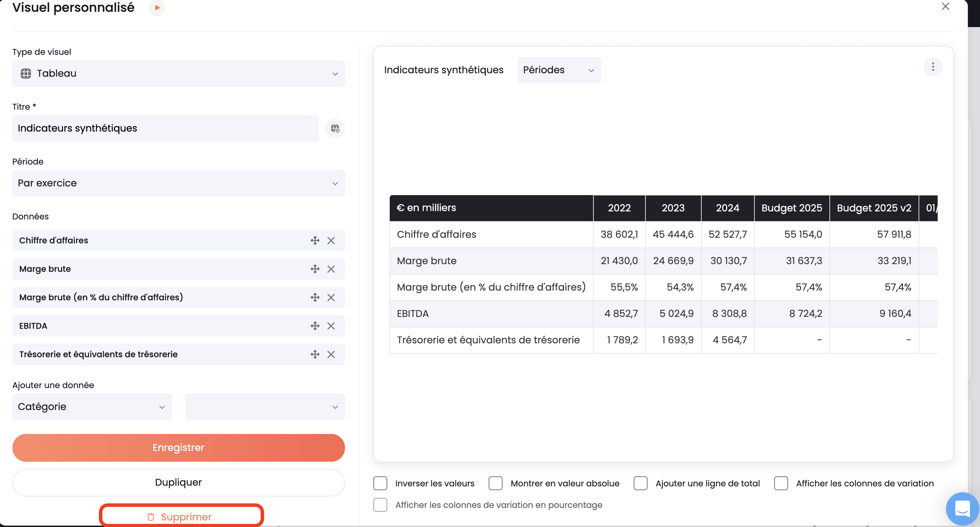The image size is (980, 527).
Task: Open the three-dot menu of the preview
Action: [x=933, y=67]
